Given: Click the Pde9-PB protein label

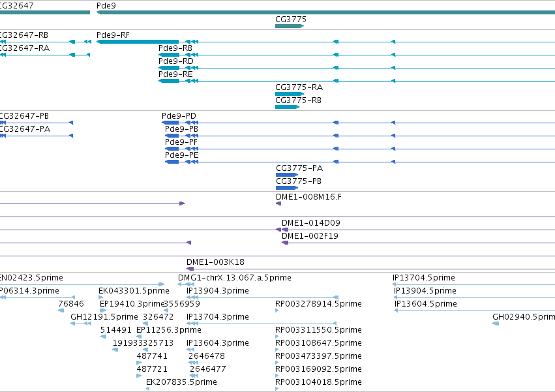Looking at the screenshot, I should (181, 129).
